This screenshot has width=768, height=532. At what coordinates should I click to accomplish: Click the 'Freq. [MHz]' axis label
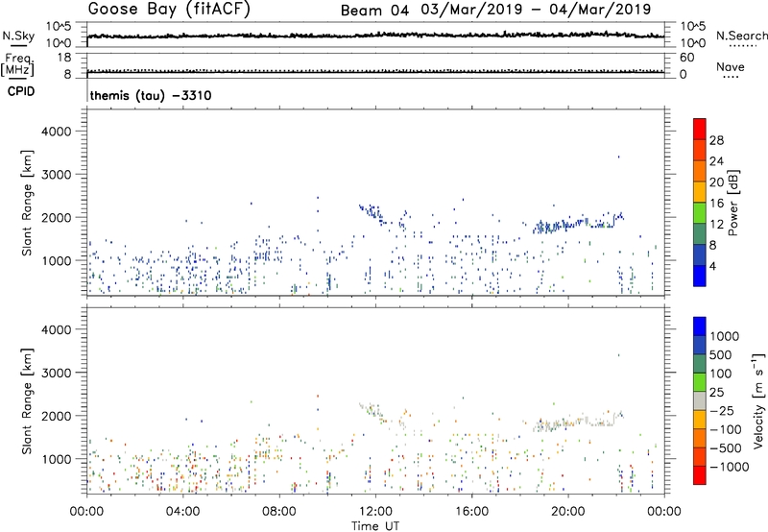pos(17,65)
